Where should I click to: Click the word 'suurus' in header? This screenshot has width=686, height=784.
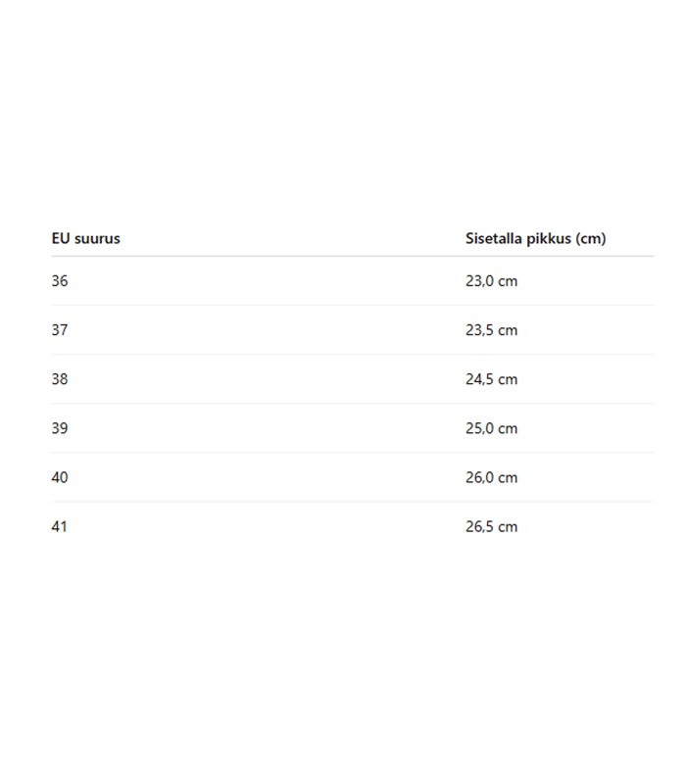97,239
